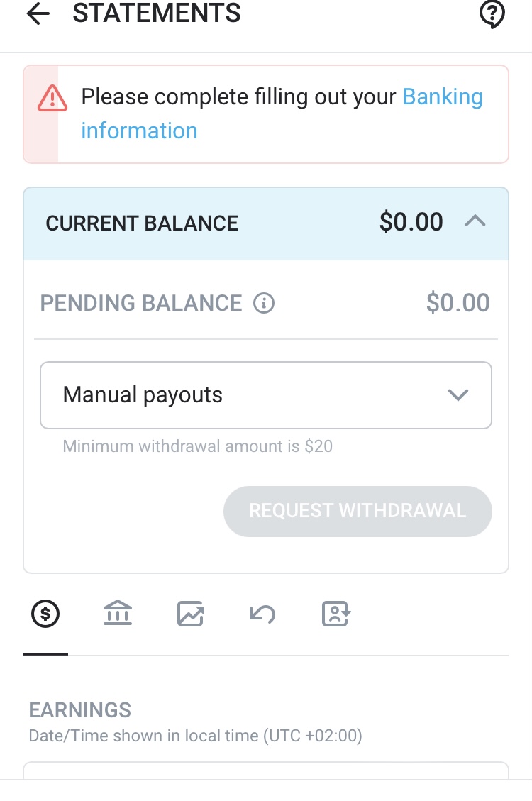Open the person download icon tab
This screenshot has height=801, width=532.
336,614
